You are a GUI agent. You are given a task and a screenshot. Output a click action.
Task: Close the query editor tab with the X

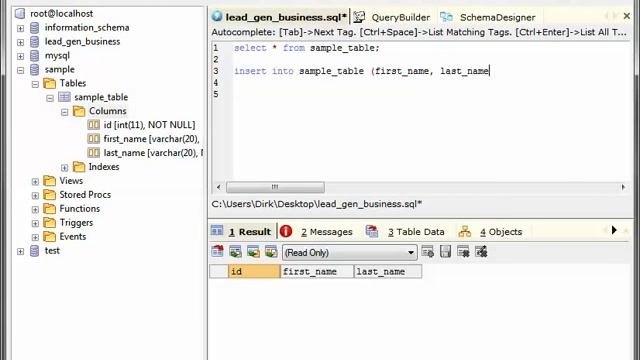click(x=627, y=16)
